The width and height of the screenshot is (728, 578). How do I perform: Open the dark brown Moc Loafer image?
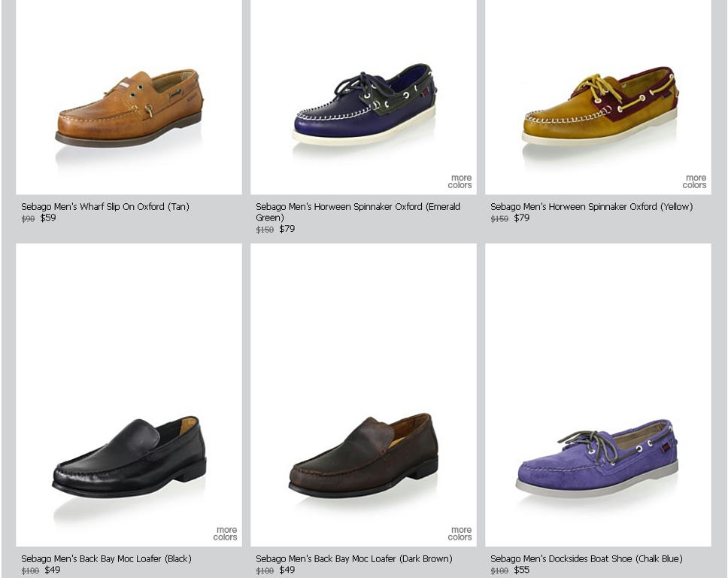363,395
